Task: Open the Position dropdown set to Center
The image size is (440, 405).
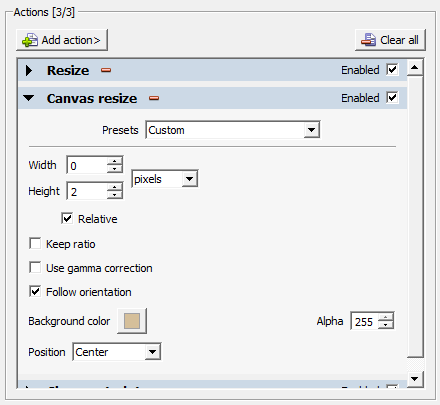Action: point(117,352)
